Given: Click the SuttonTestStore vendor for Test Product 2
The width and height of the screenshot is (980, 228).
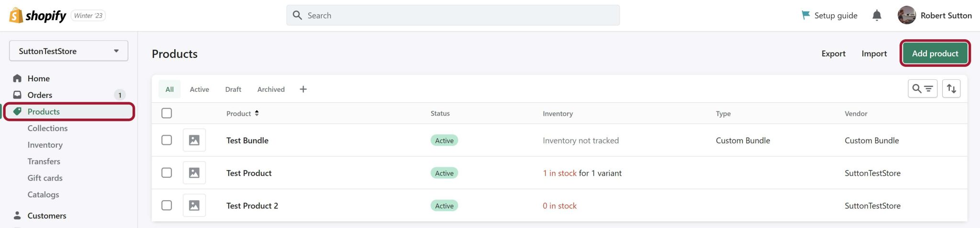Looking at the screenshot, I should click(872, 206).
